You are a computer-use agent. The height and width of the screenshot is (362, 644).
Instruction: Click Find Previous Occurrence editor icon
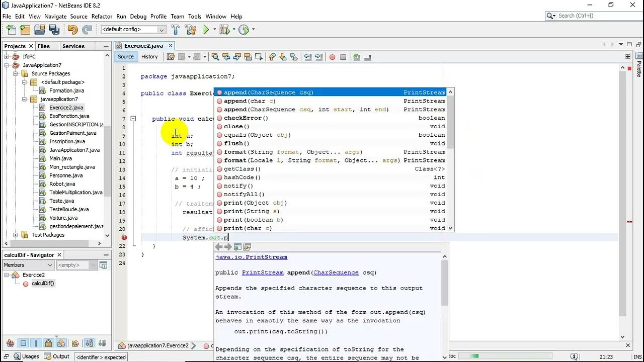[x=226, y=57]
